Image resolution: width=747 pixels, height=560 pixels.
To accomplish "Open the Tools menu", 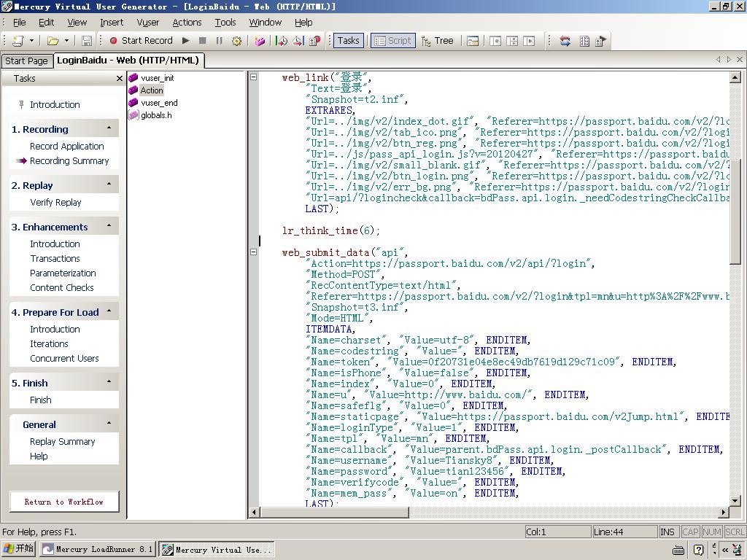I will [x=225, y=23].
